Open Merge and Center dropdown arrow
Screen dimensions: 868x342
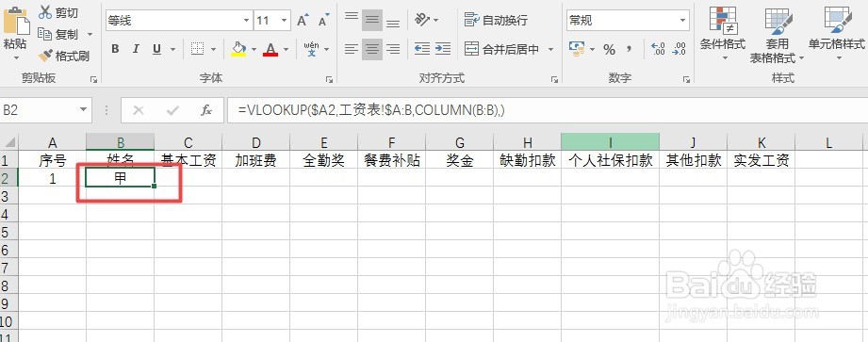[x=550, y=49]
